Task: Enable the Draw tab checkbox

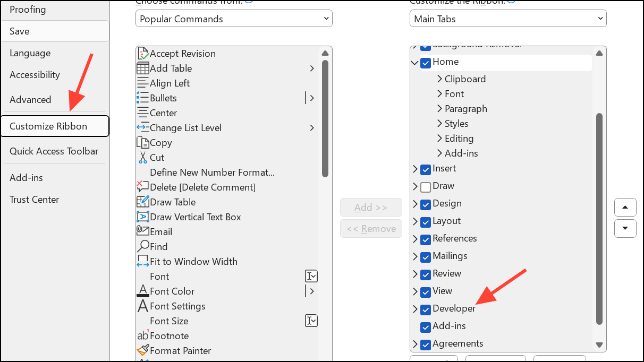Action: [425, 187]
